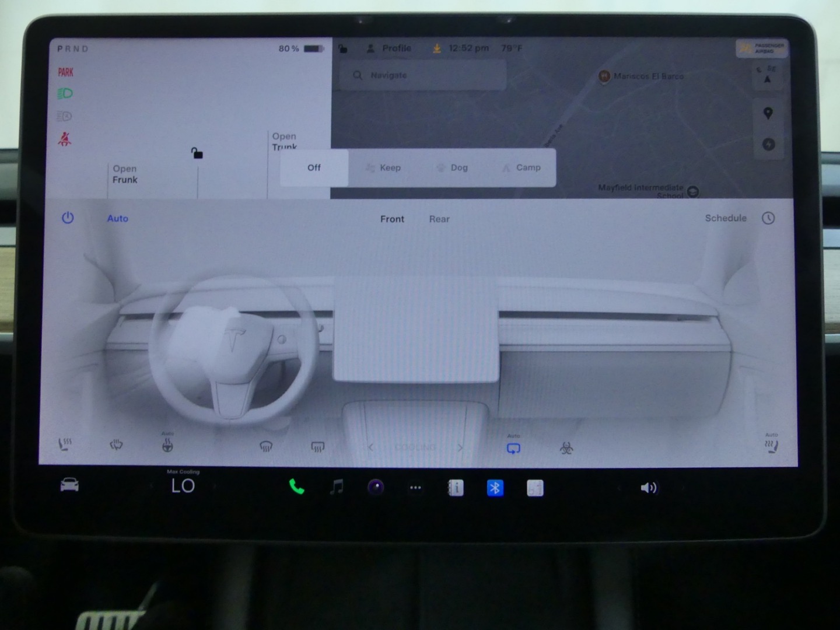Tap the map location pin icon
The width and height of the screenshot is (840, 630).
click(x=768, y=113)
